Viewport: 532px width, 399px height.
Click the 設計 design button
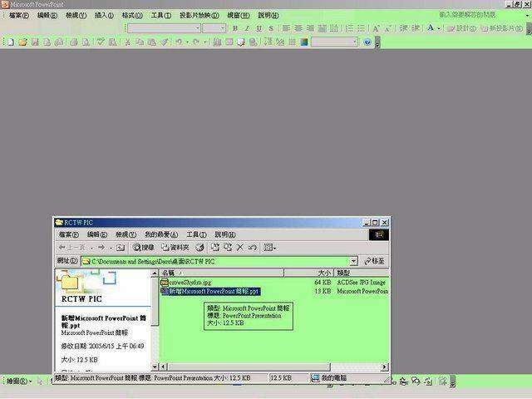[x=462, y=28]
